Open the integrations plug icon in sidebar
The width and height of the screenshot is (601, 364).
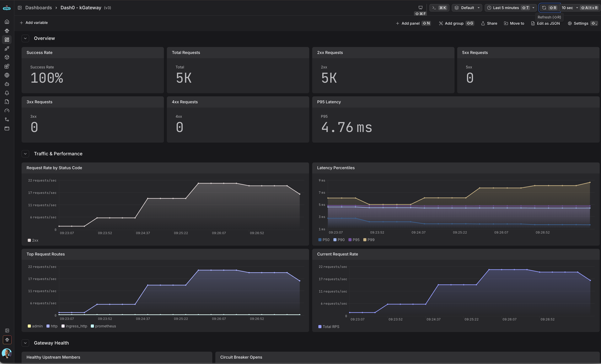tap(7, 49)
